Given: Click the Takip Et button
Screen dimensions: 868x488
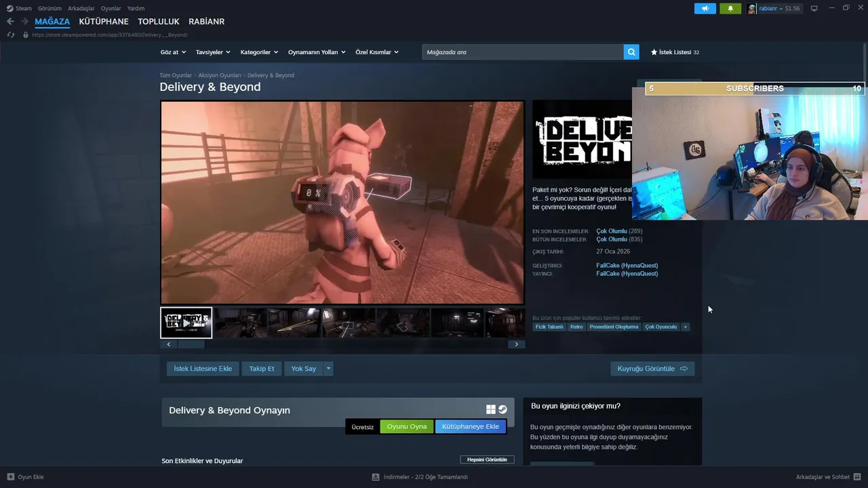Looking at the screenshot, I should [262, 369].
